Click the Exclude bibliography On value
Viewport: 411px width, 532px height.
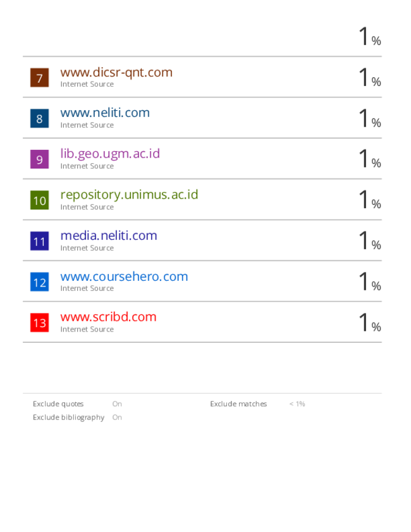pyautogui.click(x=117, y=418)
